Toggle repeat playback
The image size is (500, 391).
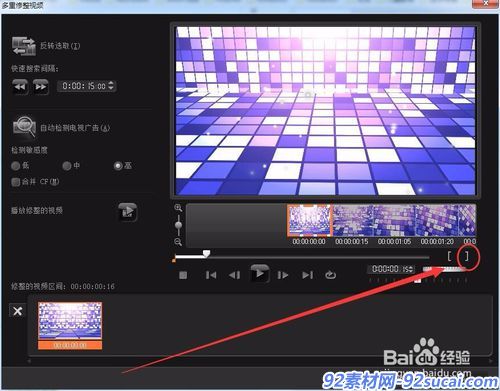(x=330, y=275)
